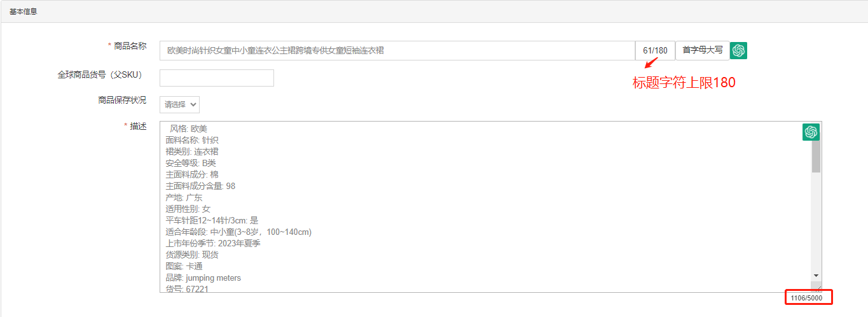Click the red 标题字符上限180 annotation text
Screen dimensions: 868x317
pyautogui.click(x=684, y=82)
